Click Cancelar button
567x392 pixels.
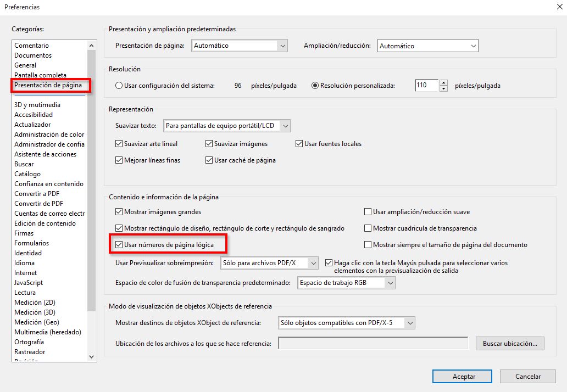pyautogui.click(x=528, y=377)
